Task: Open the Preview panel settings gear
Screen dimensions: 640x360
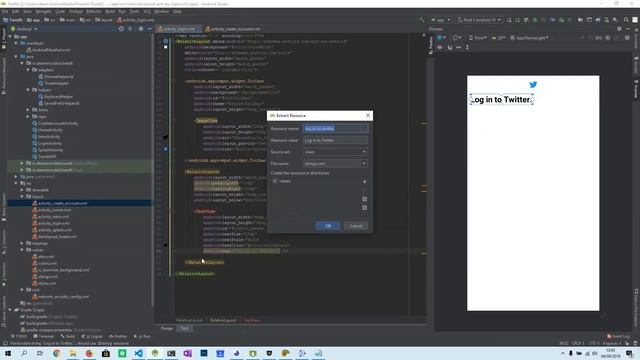Action: 619,29
